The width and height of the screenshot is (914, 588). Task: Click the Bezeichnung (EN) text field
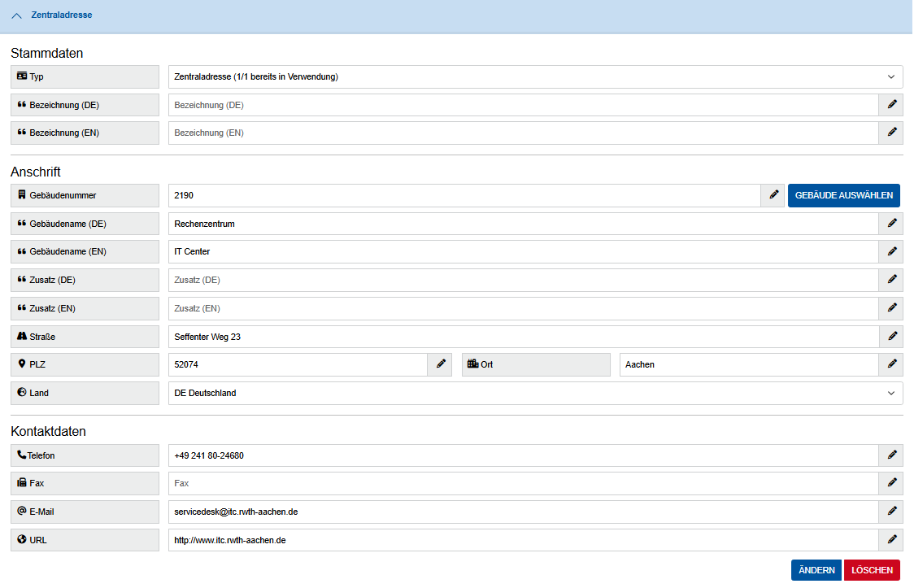click(523, 133)
